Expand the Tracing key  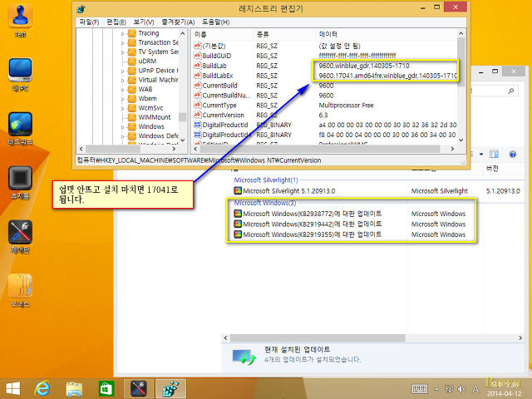pyautogui.click(x=123, y=34)
